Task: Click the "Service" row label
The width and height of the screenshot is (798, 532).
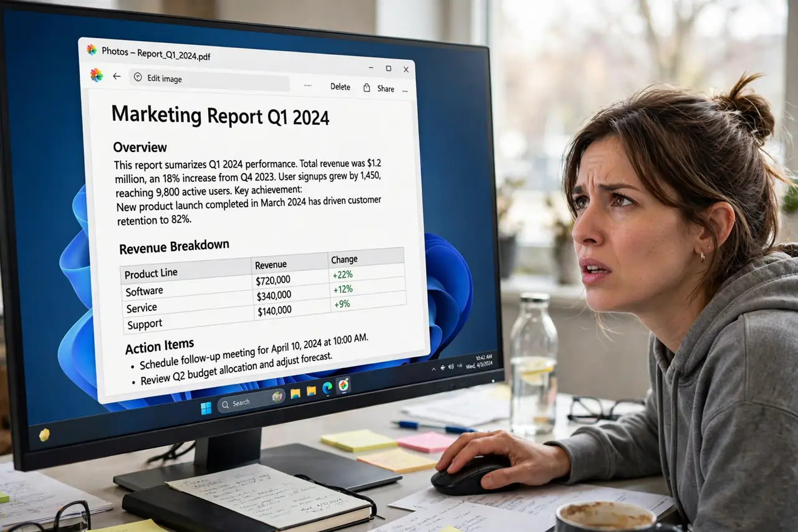Action: click(x=142, y=308)
